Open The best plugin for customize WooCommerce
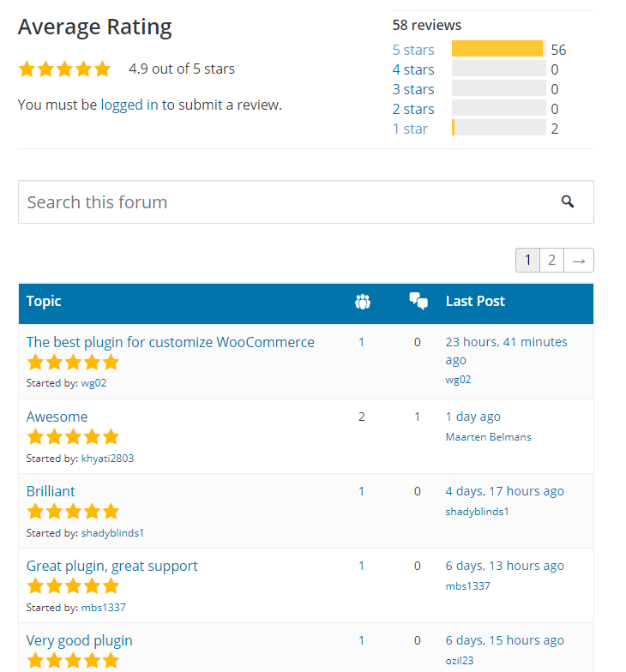This screenshot has width=626, height=672. [170, 342]
